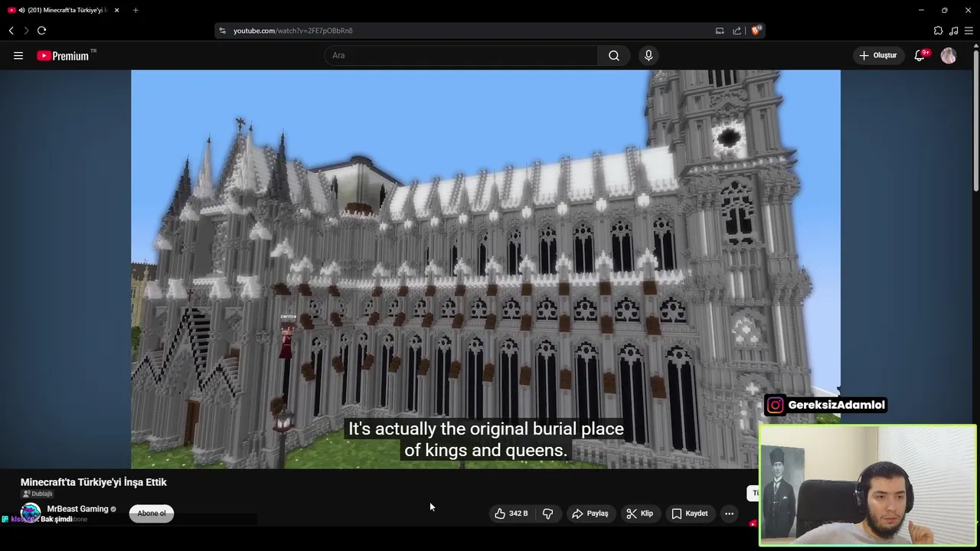Select the Minecraft'ta Türkiye'yi tab
This screenshot has width=980, height=551.
(x=64, y=10)
